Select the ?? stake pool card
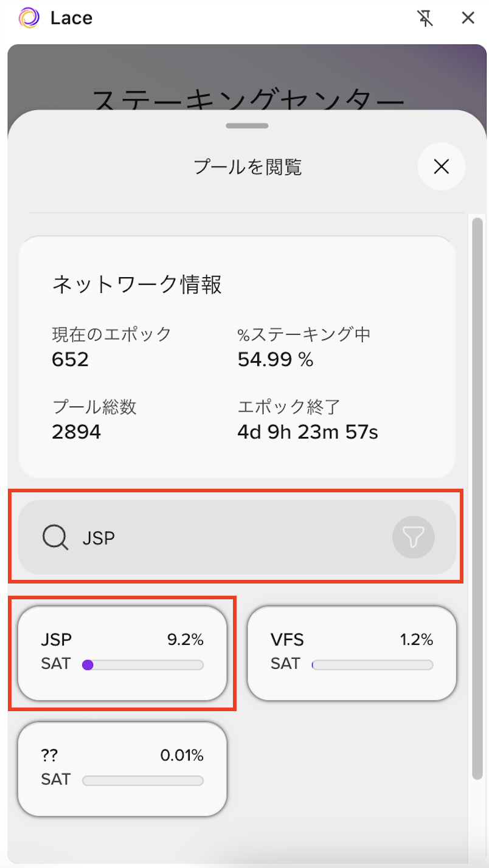The image size is (489, 868). 122,769
